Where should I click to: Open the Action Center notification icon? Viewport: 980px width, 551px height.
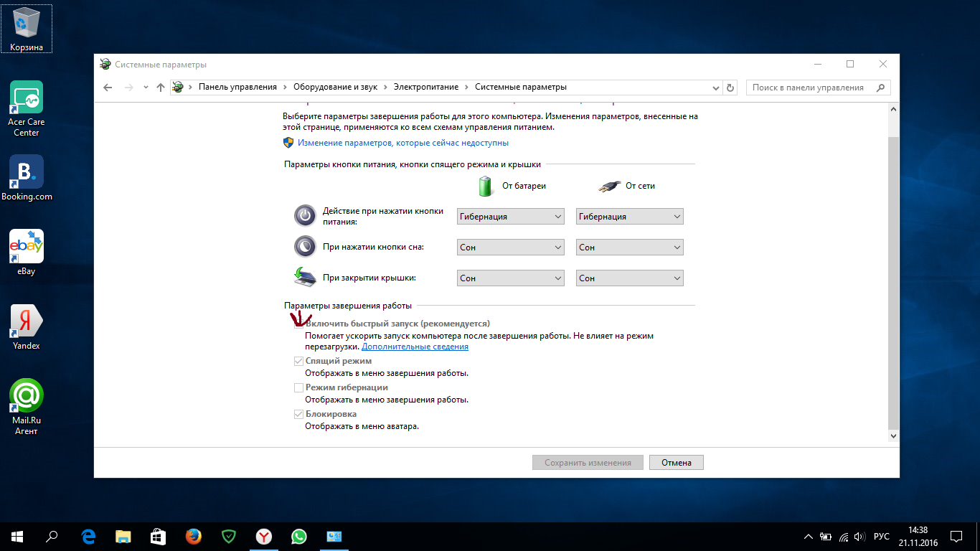956,536
